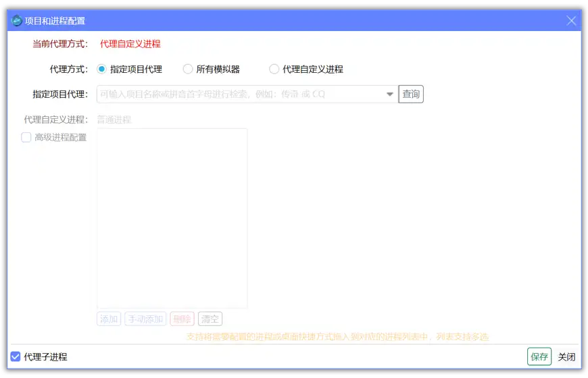Click the red 删除 button
Viewport: 588px width, 378px height.
coord(182,319)
